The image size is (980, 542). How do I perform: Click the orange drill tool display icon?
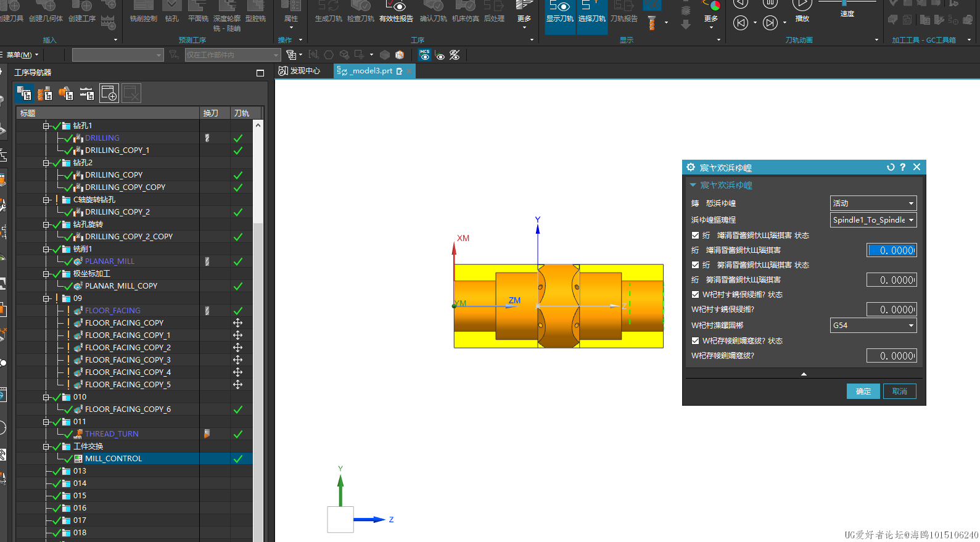651,25
